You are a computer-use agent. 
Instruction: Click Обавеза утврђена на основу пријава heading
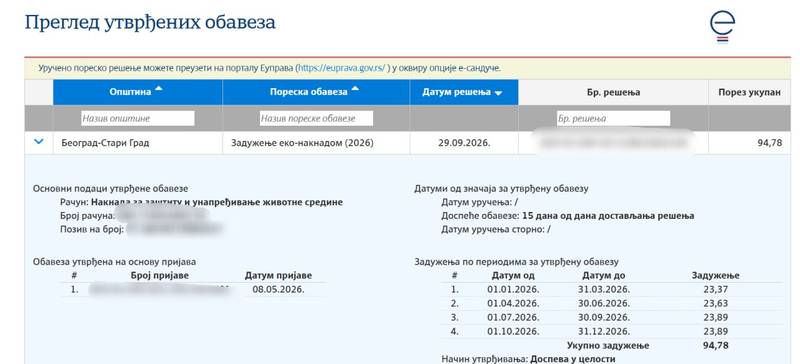[x=114, y=262]
